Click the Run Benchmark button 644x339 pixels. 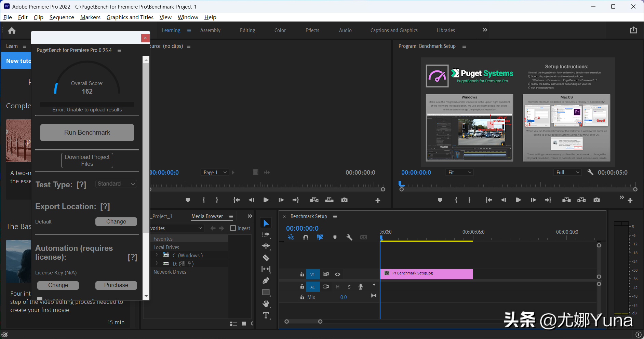click(87, 133)
